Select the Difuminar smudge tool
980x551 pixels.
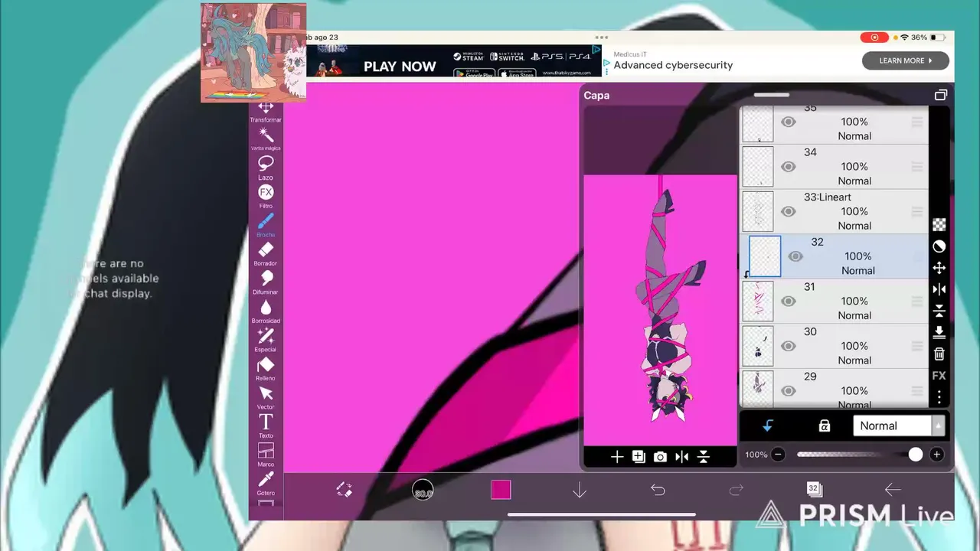pos(266,282)
